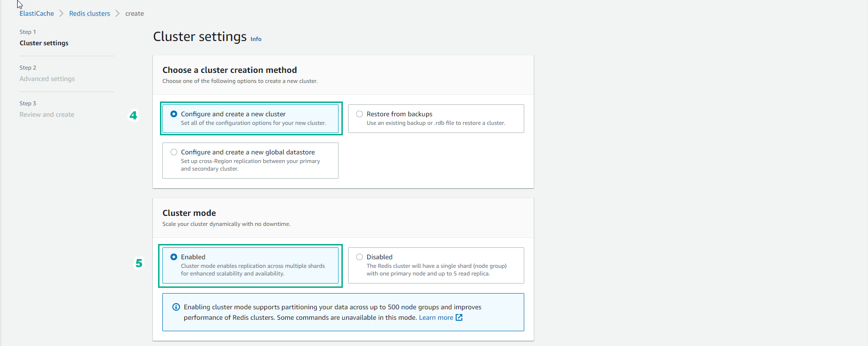The image size is (868, 346).
Task: Go to Step 2 Advanced settings
Action: 47,79
